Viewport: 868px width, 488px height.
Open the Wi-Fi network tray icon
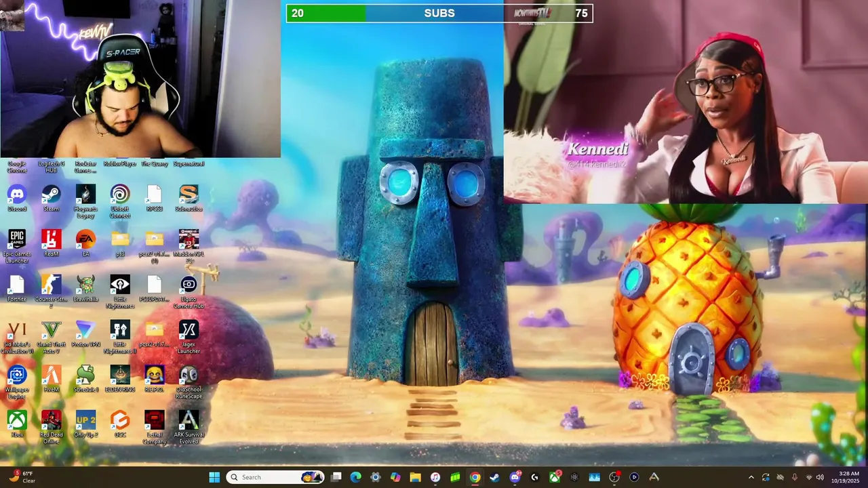pyautogui.click(x=808, y=477)
